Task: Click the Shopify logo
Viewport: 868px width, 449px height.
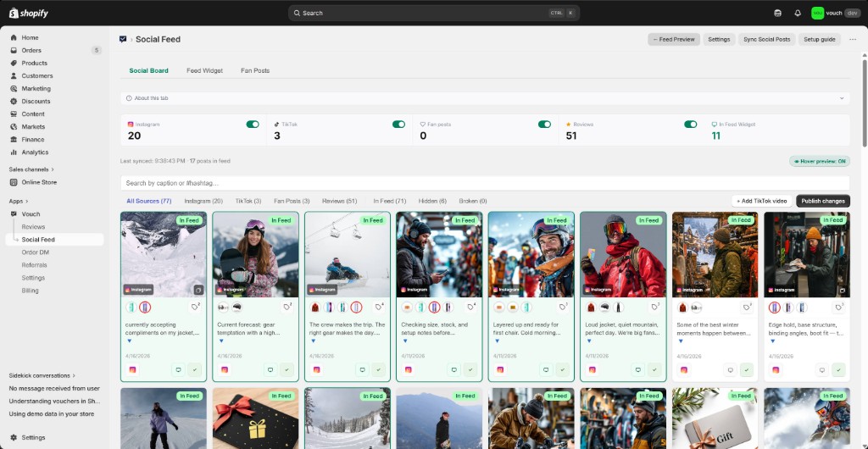Action: pyautogui.click(x=29, y=13)
